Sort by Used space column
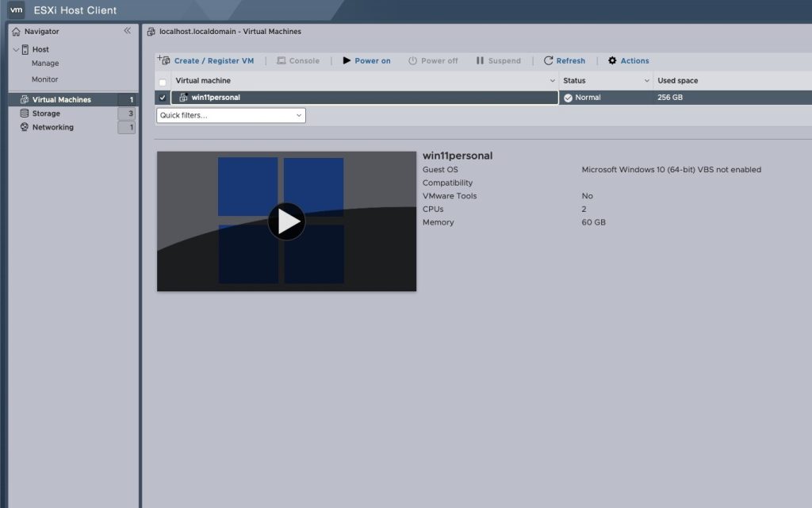 pyautogui.click(x=678, y=80)
